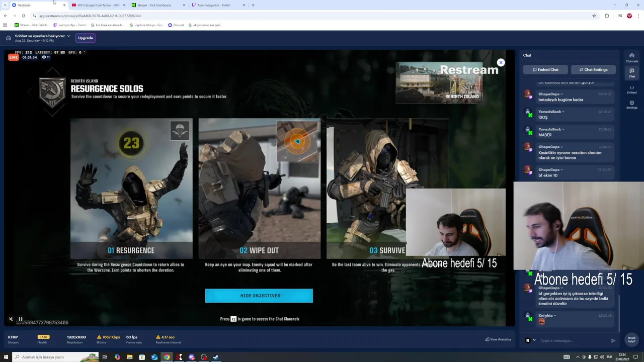Click the viewer count eye icon
This screenshot has width=644, height=362.
(x=44, y=57)
